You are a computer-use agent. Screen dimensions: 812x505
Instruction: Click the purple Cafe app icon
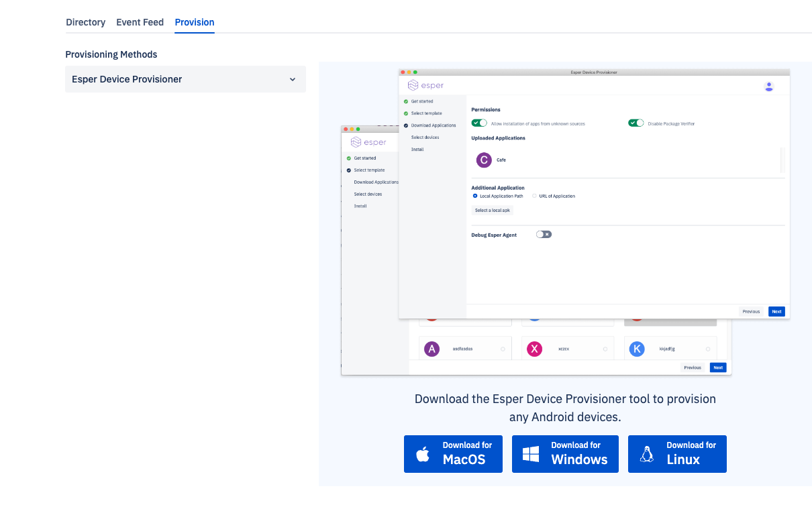[x=484, y=160]
